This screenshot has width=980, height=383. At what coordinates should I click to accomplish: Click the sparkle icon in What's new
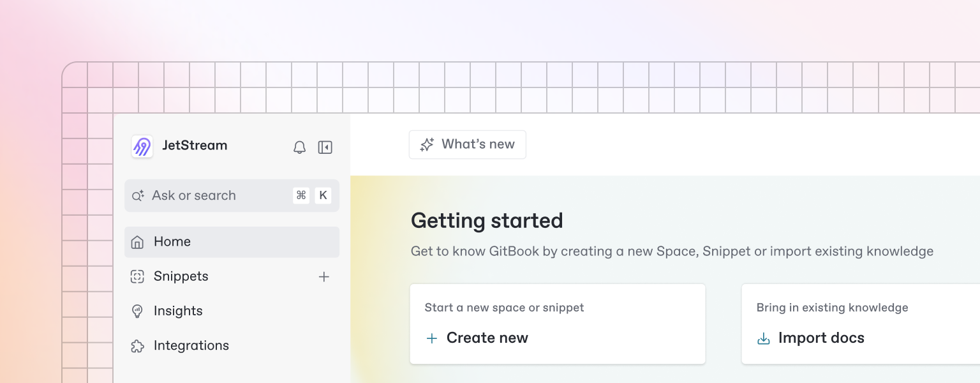tap(427, 145)
